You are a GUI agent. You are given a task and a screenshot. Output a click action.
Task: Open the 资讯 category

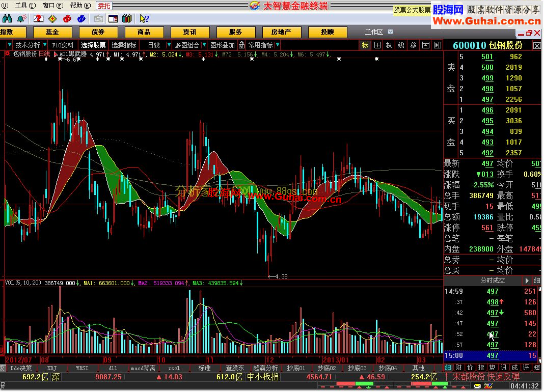coord(190,32)
